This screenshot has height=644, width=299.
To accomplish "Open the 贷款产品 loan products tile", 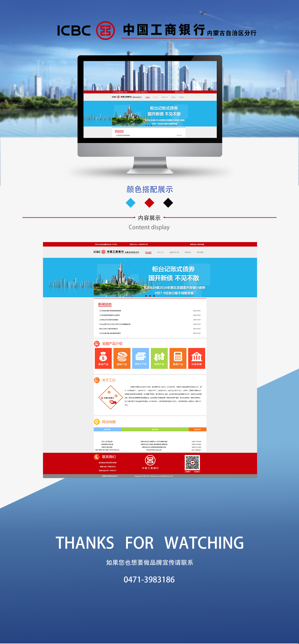I will [159, 358].
